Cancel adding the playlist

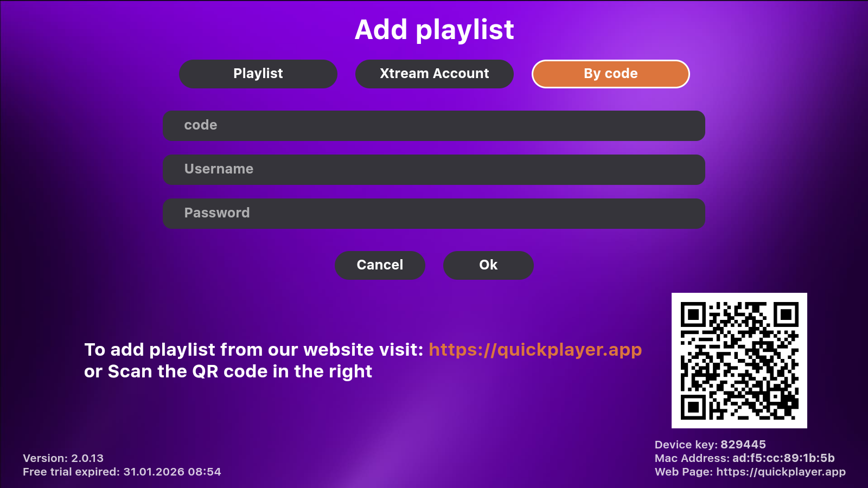(x=380, y=265)
